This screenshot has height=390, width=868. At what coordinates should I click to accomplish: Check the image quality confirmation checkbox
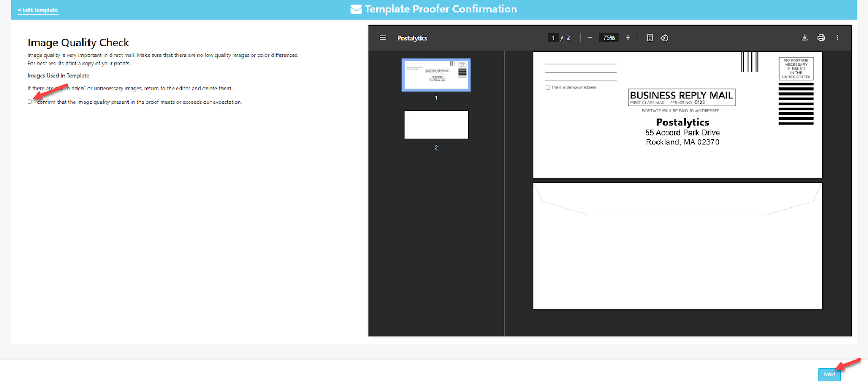pyautogui.click(x=30, y=102)
